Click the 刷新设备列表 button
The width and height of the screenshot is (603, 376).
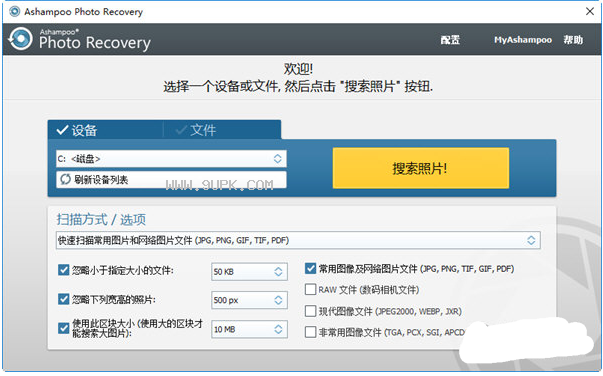(x=171, y=179)
